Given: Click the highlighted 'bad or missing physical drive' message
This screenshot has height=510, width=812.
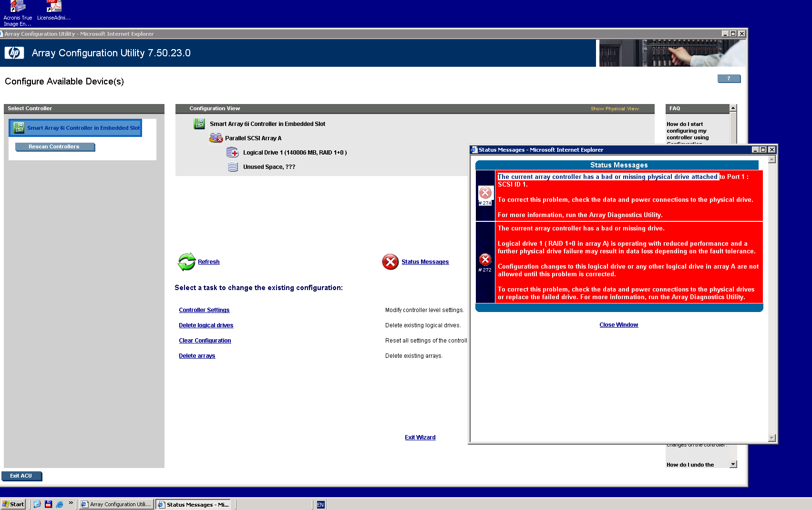Looking at the screenshot, I should [x=607, y=177].
